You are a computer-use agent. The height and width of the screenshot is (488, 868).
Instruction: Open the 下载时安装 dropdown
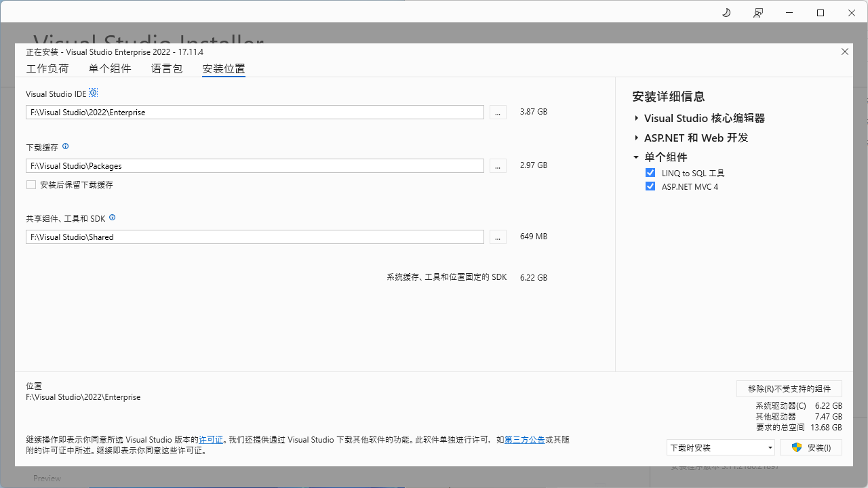[x=721, y=447]
